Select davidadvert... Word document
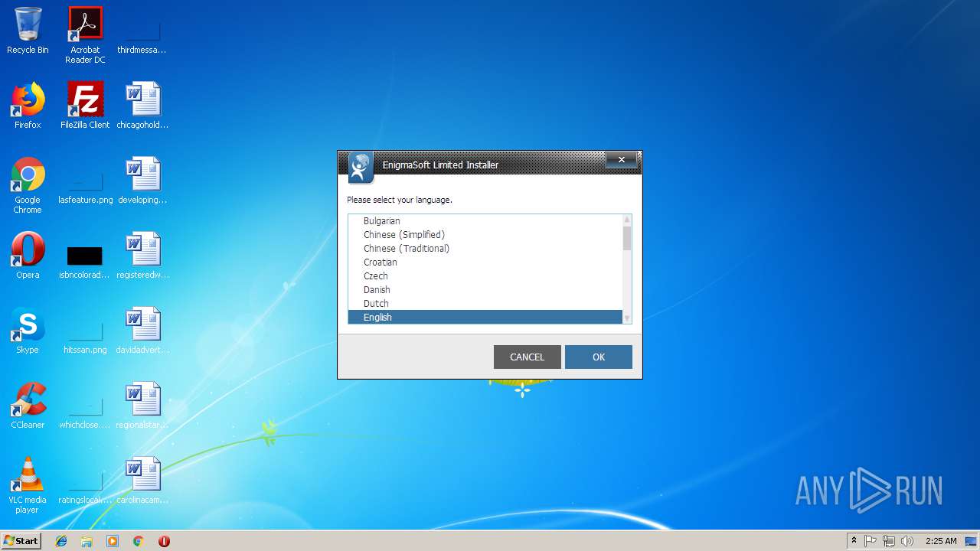This screenshot has height=551, width=980. (x=142, y=331)
